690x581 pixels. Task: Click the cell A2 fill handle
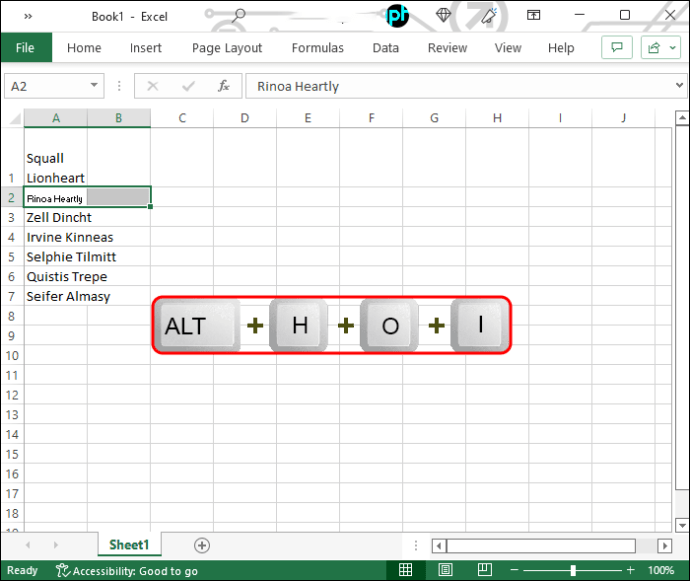pyautogui.click(x=150, y=206)
